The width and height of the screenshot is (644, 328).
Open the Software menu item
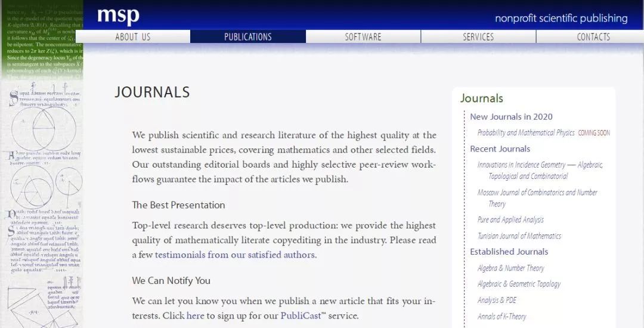(363, 37)
